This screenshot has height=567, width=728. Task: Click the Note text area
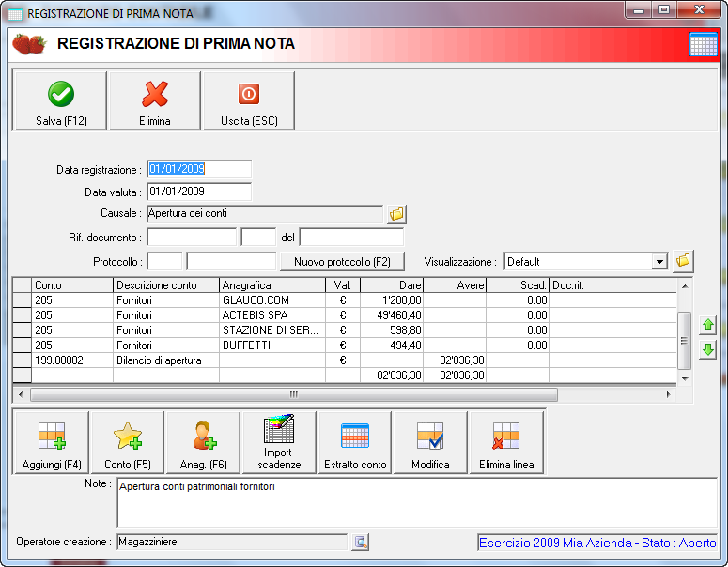[x=417, y=503]
